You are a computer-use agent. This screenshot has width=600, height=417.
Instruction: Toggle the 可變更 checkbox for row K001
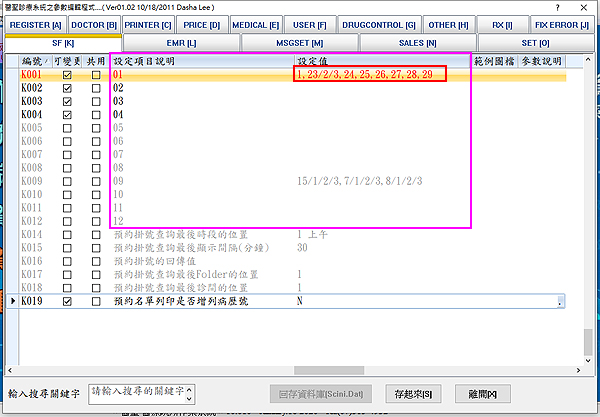click(67, 75)
